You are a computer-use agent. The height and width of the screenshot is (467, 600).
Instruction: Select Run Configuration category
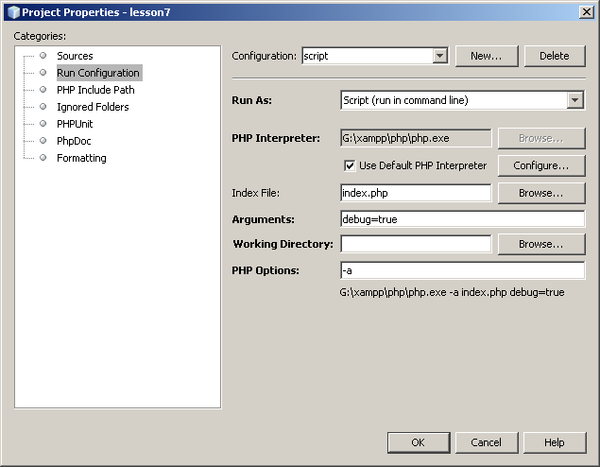(98, 73)
